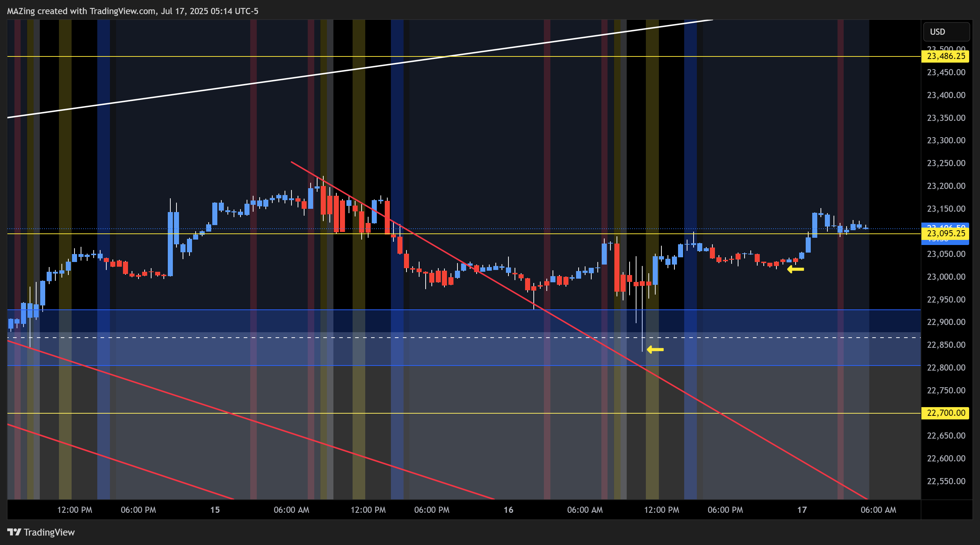Select the yellow 22,700.00 price label
Screen dimensions: 980x545
[x=945, y=413]
